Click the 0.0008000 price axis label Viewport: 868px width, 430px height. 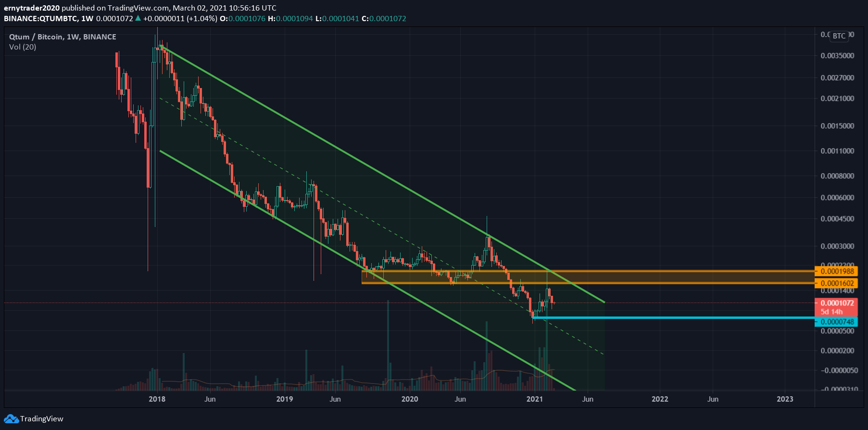click(837, 176)
